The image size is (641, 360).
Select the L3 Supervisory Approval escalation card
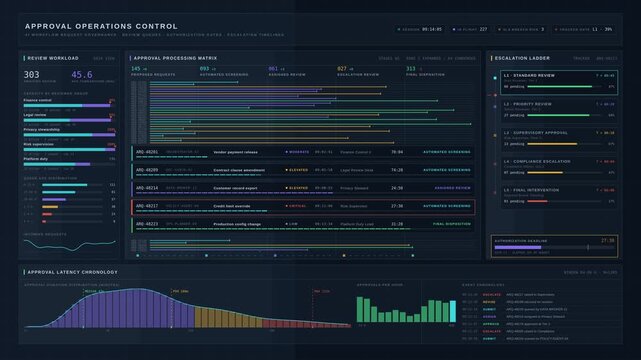[559, 140]
